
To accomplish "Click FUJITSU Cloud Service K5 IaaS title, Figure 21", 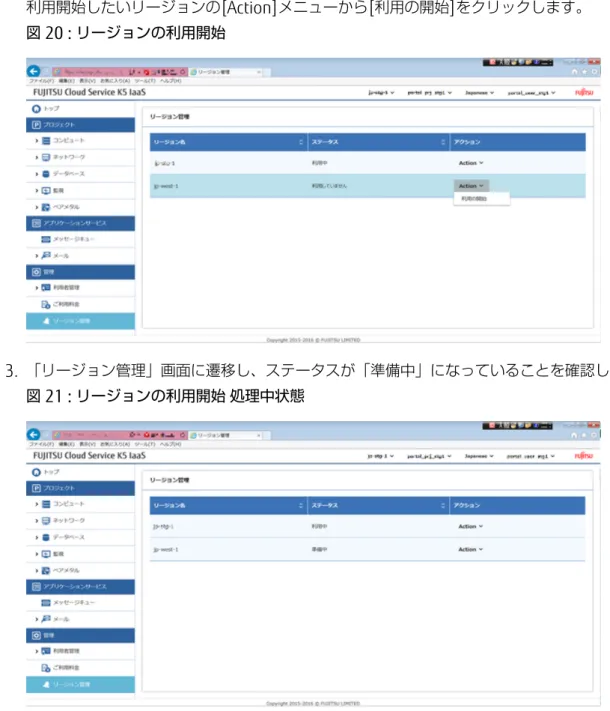I will [x=89, y=455].
